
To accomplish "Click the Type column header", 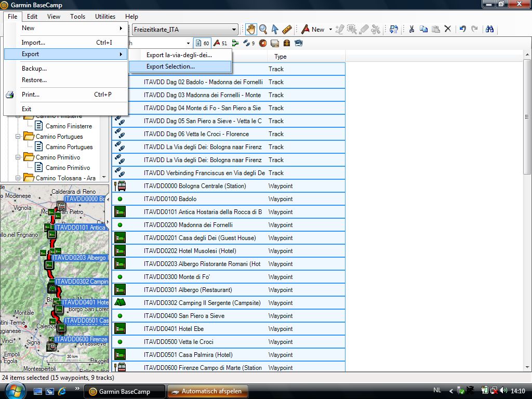I will pos(281,57).
